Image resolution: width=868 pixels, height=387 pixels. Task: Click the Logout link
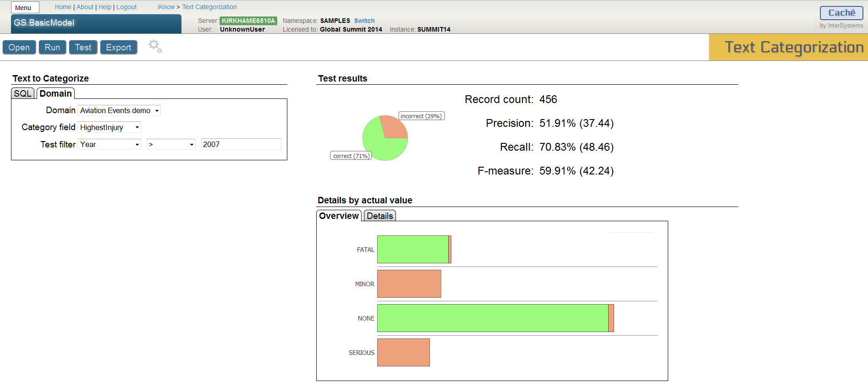pos(126,7)
